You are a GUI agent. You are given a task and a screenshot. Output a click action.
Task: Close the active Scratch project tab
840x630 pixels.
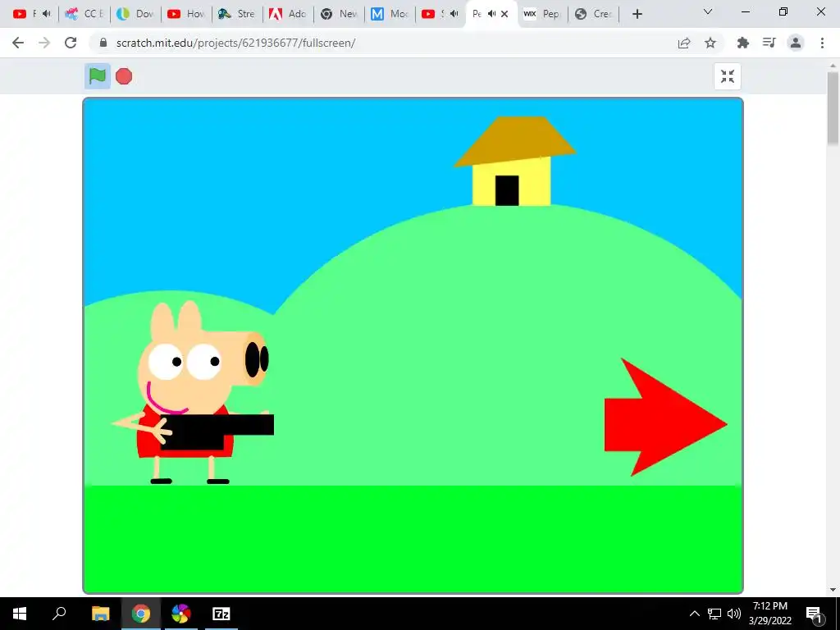(x=504, y=14)
